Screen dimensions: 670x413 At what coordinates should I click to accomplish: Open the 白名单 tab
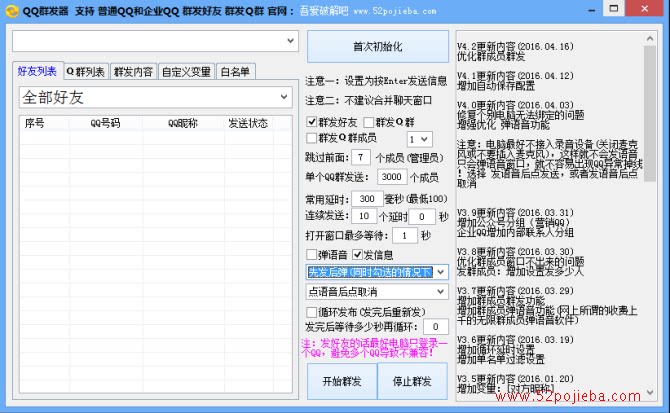pyautogui.click(x=235, y=72)
